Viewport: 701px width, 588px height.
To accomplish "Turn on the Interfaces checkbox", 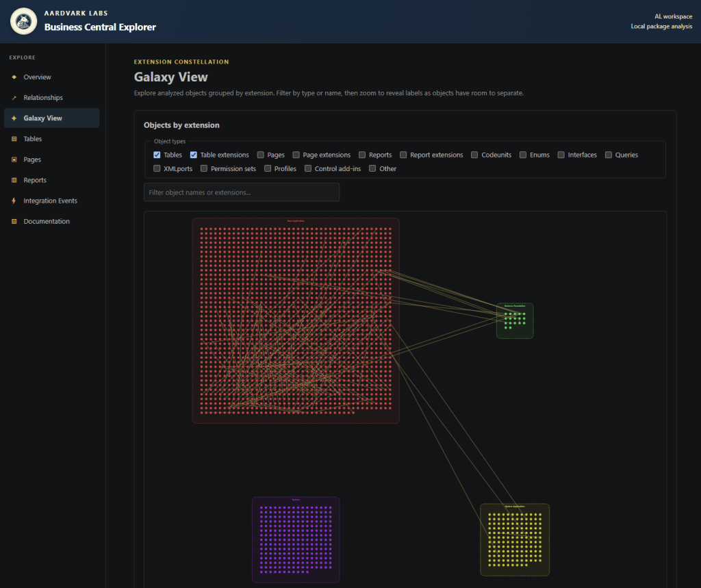I will [x=561, y=155].
